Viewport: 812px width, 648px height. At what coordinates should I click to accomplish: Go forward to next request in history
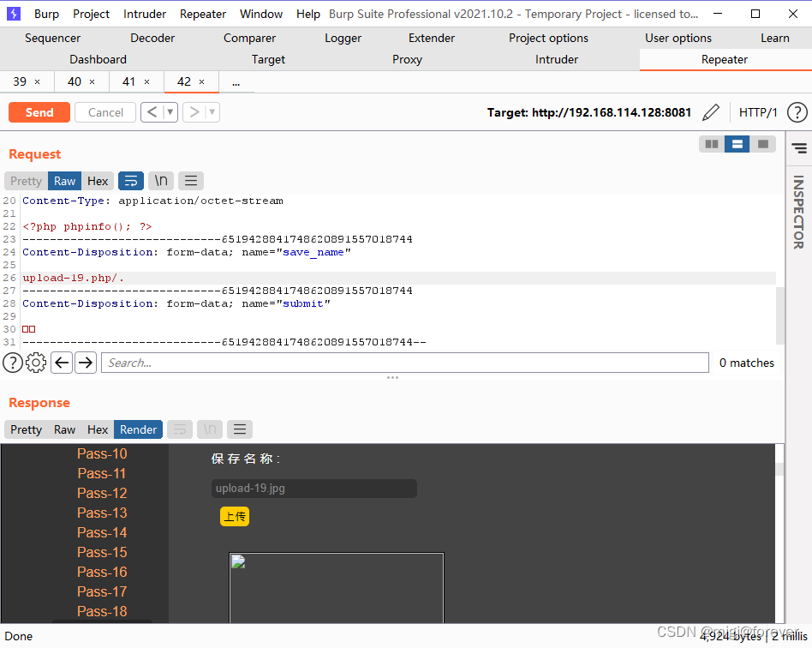pos(194,112)
